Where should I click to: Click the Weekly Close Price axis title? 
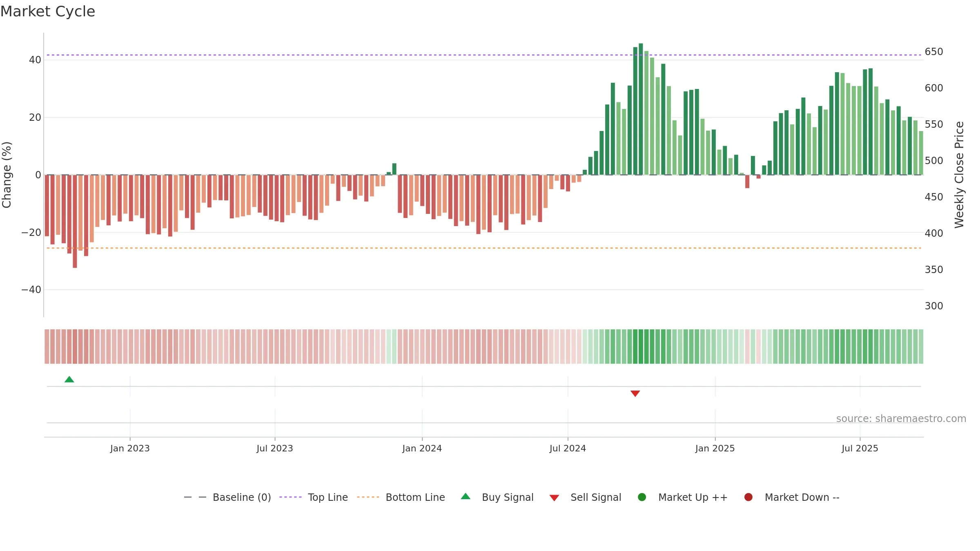959,175
